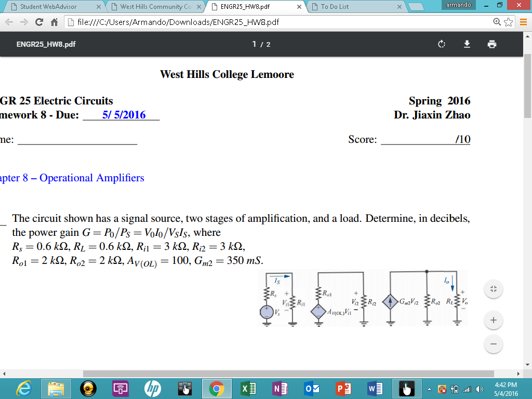Close the To Do List tab
Image resolution: width=532 pixels, height=399 pixels.
click(400, 7)
